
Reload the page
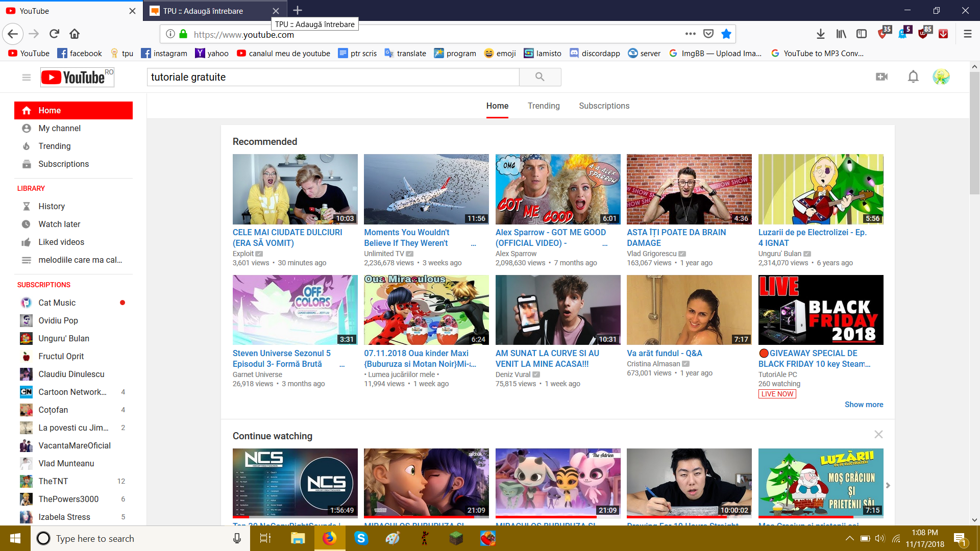click(x=54, y=34)
